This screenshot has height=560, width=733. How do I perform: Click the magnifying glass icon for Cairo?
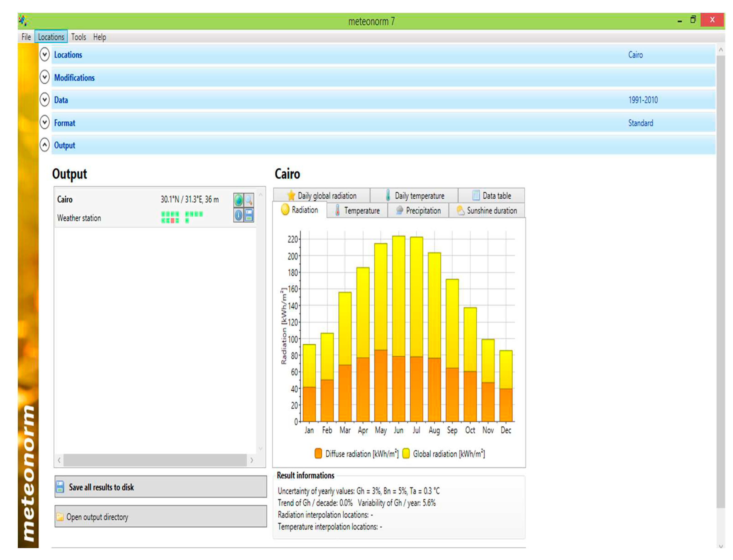coord(249,200)
